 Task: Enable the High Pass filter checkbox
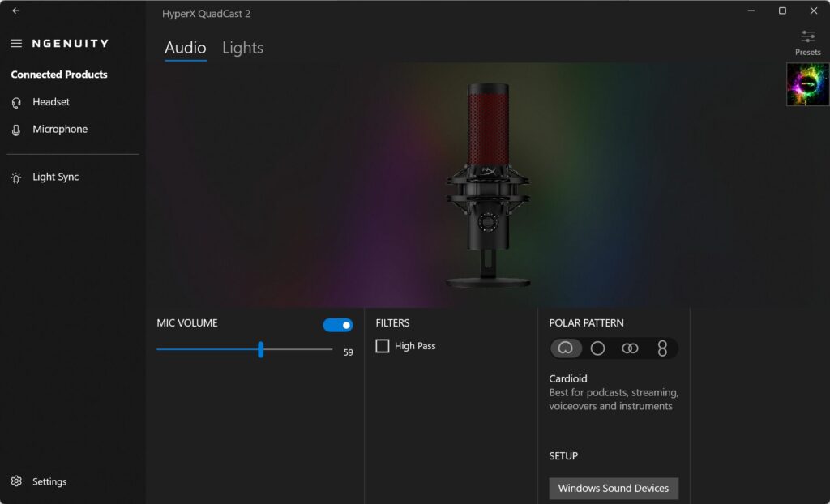pos(383,346)
